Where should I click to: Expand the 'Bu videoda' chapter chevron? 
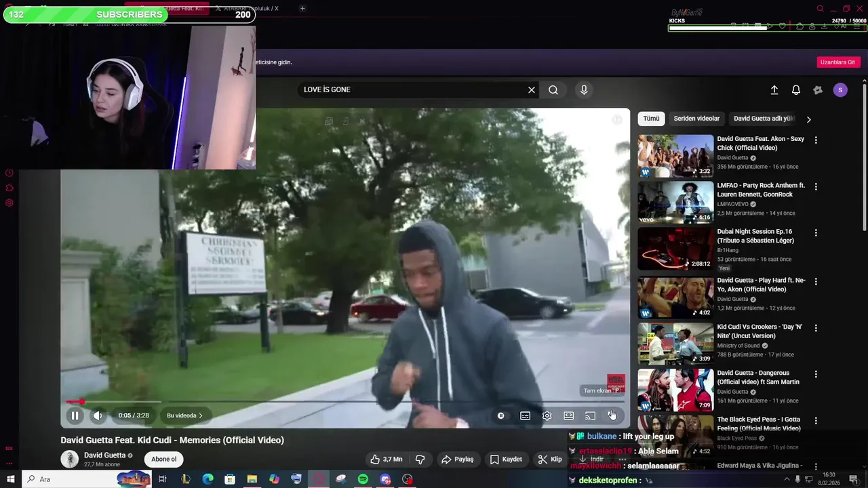(200, 415)
